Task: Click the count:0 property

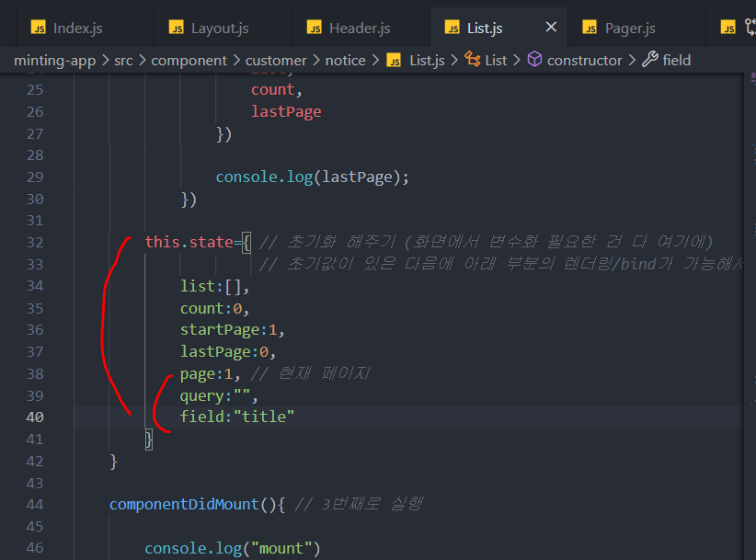Action: click(x=214, y=308)
